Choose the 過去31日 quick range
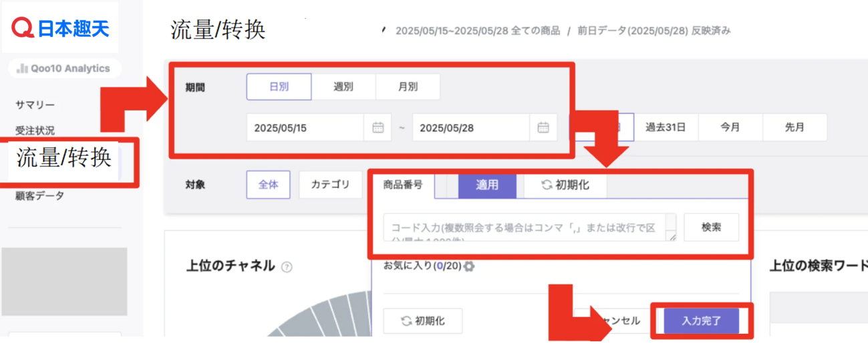 (666, 127)
